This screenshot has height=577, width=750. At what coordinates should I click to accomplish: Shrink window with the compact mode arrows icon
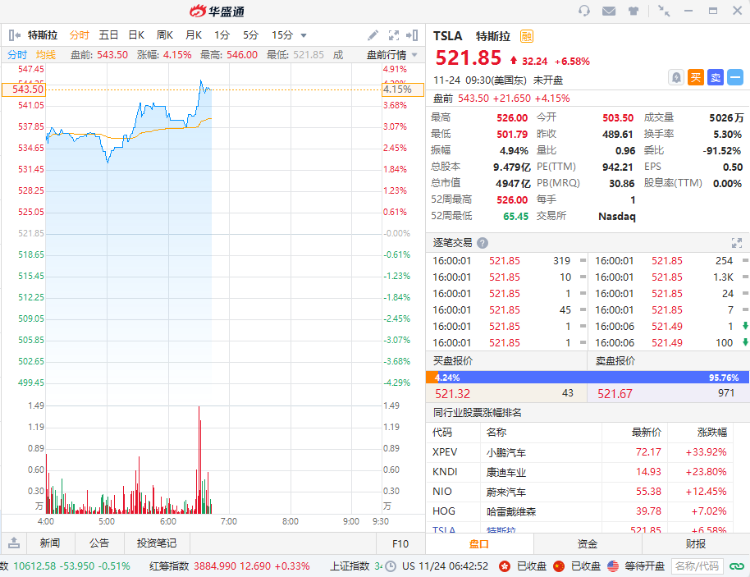tap(663, 11)
